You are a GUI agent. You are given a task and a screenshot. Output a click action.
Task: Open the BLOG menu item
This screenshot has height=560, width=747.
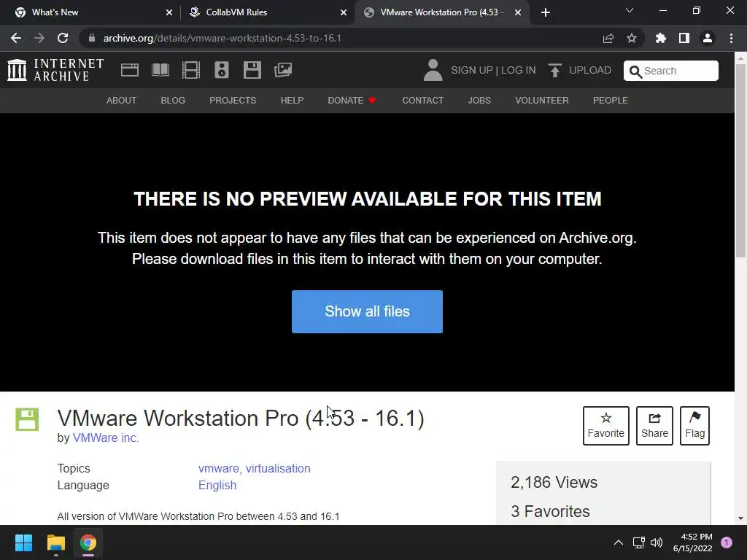(x=173, y=101)
